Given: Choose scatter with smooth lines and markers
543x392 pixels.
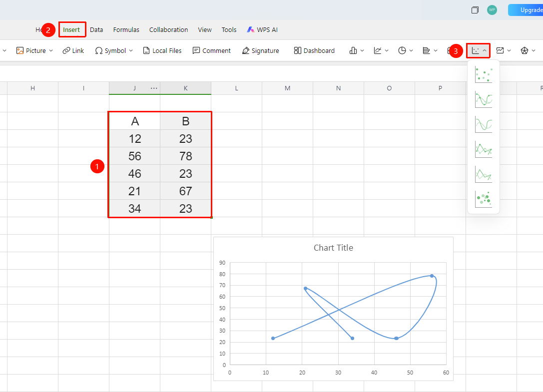Looking at the screenshot, I should (x=484, y=99).
